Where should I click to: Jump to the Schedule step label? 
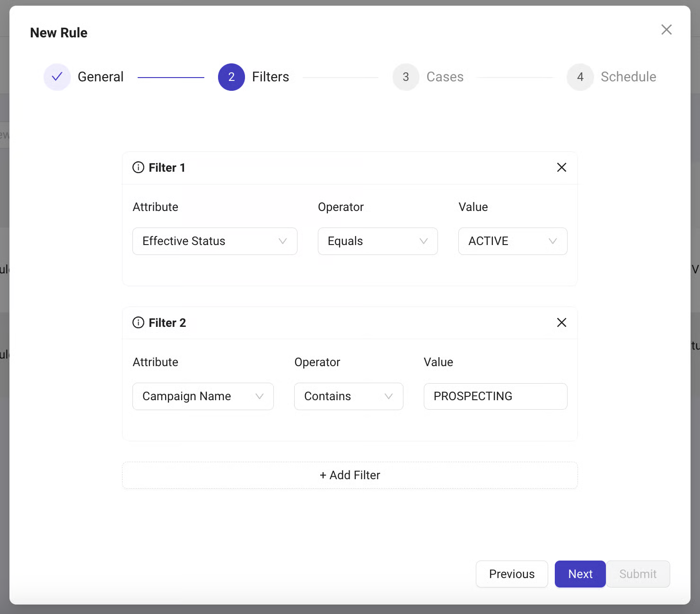[628, 77]
